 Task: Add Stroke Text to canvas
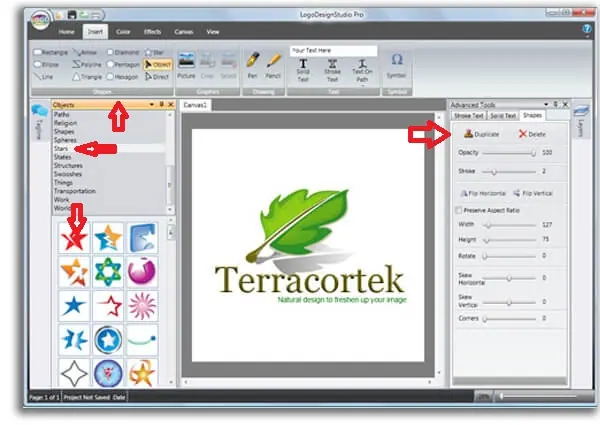pos(332,71)
